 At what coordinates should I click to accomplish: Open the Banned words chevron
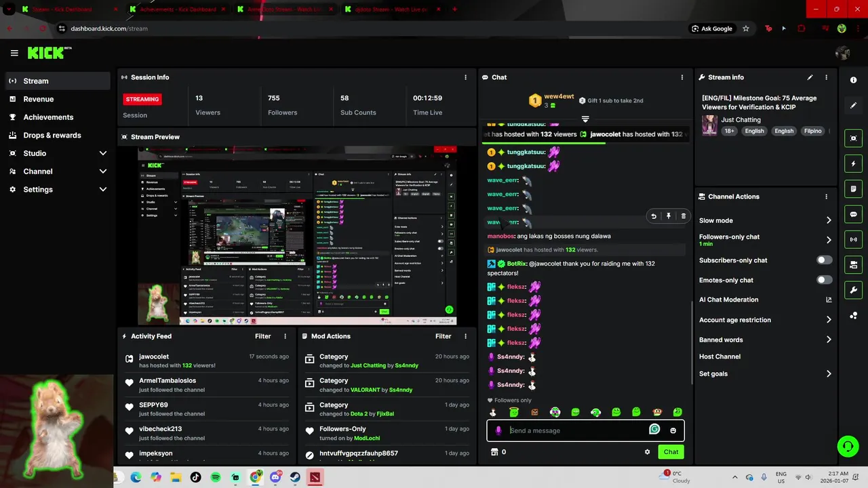(x=829, y=340)
